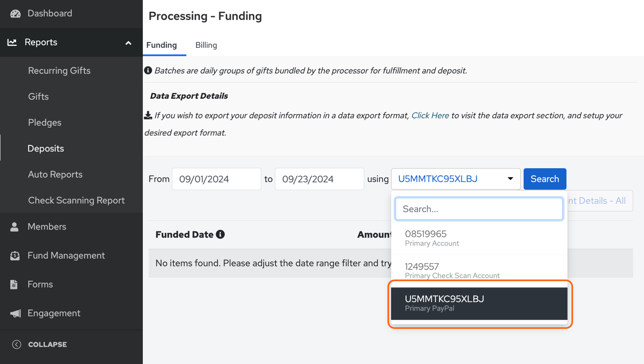Click the data export download icon
The width and height of the screenshot is (644, 364).
pyautogui.click(x=147, y=115)
